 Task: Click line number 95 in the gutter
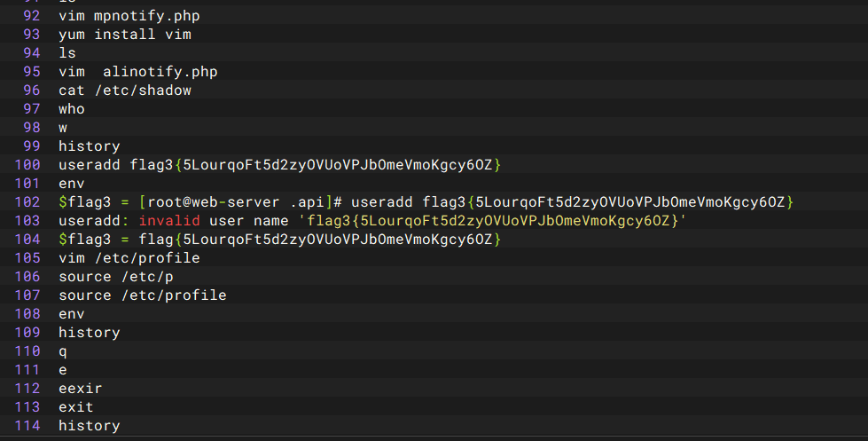click(31, 72)
